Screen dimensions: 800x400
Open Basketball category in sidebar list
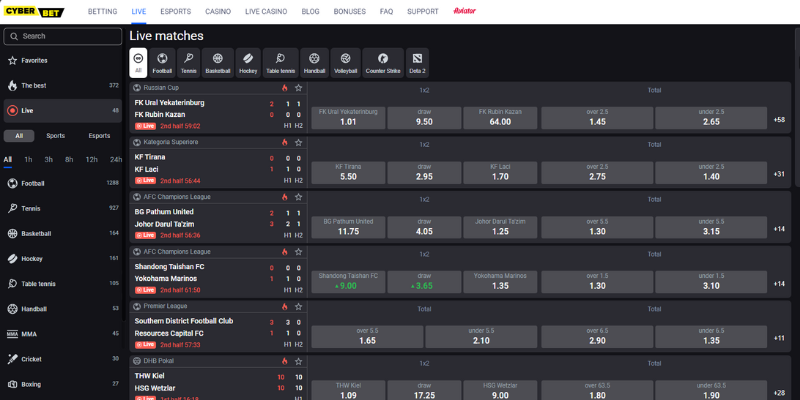[x=63, y=233]
